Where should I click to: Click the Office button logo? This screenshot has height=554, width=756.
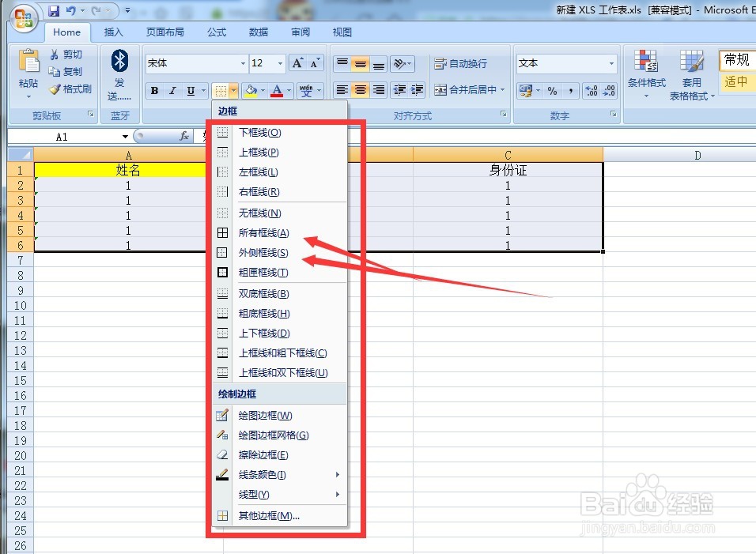[24, 19]
